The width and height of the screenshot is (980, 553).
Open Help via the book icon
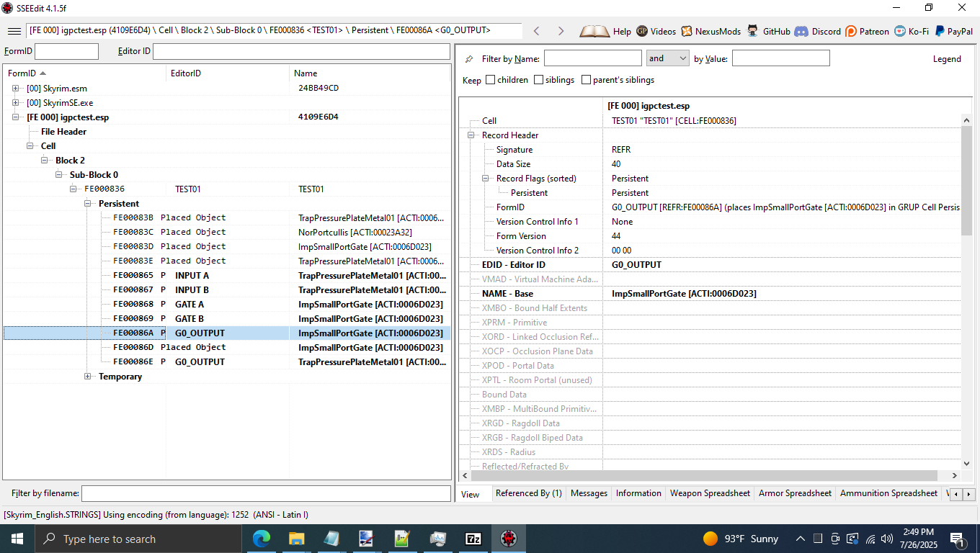coord(605,31)
